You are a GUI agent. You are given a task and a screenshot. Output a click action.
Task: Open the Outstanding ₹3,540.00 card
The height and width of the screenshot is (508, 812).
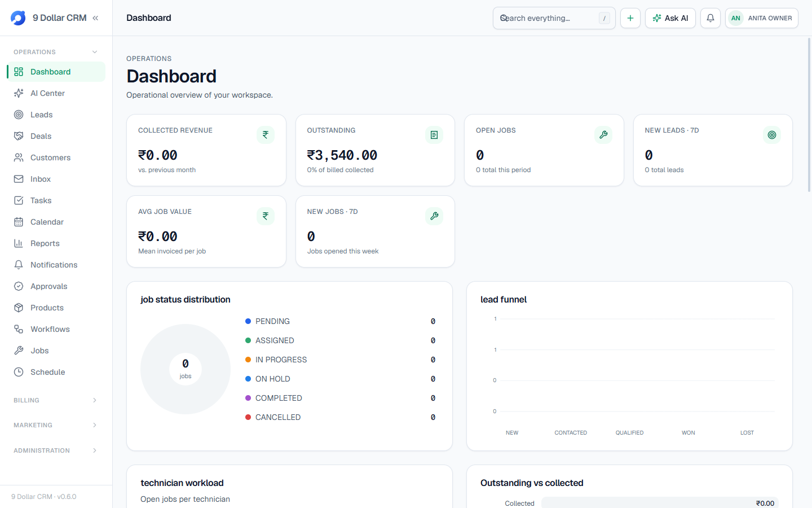375,150
